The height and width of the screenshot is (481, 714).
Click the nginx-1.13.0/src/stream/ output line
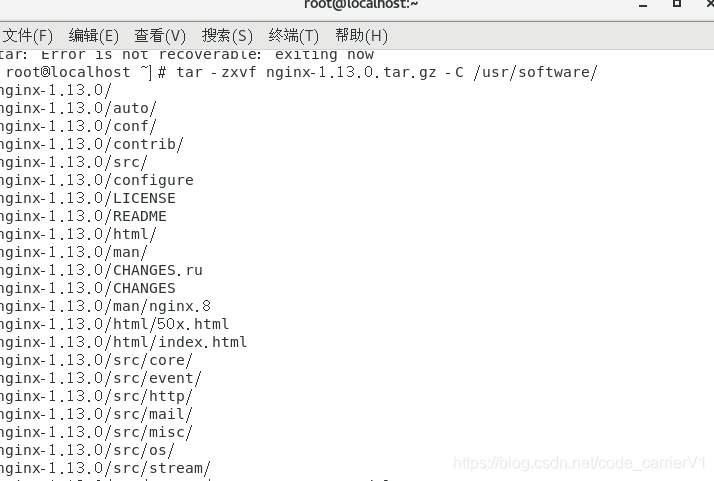105,468
